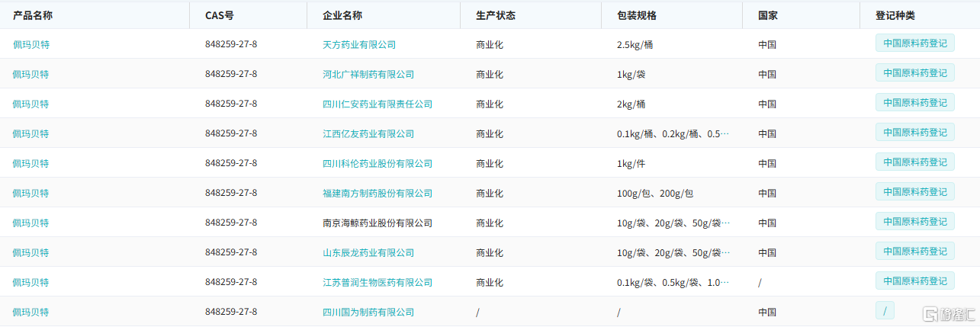Click CAS number in 天方药业 row
The image size is (980, 327).
coord(231,44)
